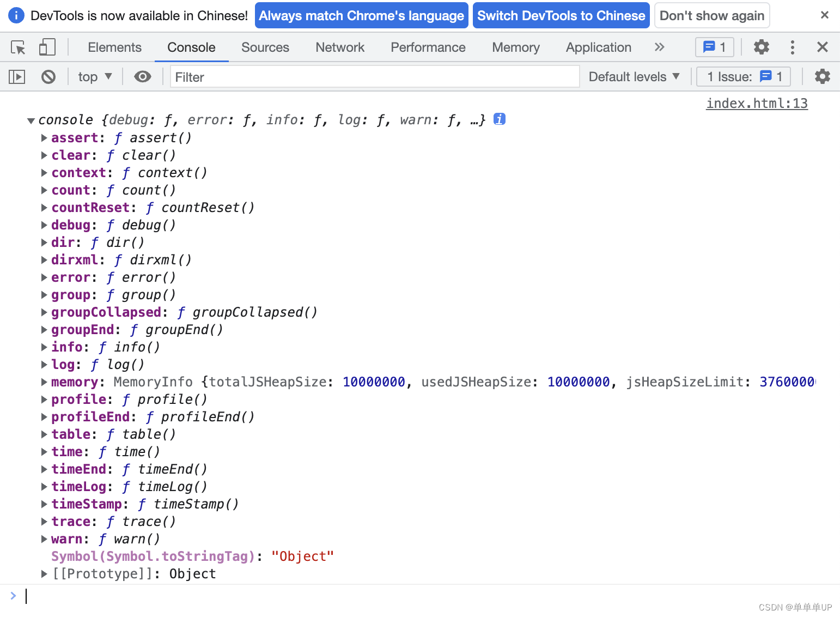The image size is (840, 617).
Task: Open the index.html:13 source link
Action: point(757,103)
